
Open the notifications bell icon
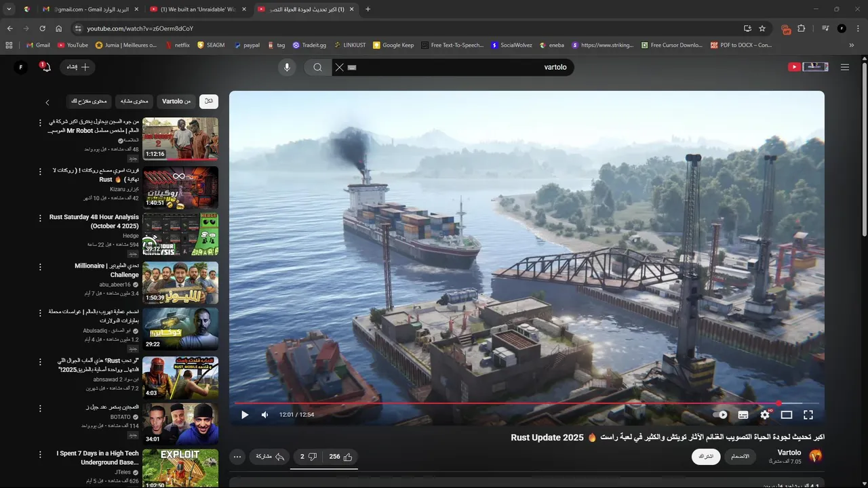[x=45, y=67]
